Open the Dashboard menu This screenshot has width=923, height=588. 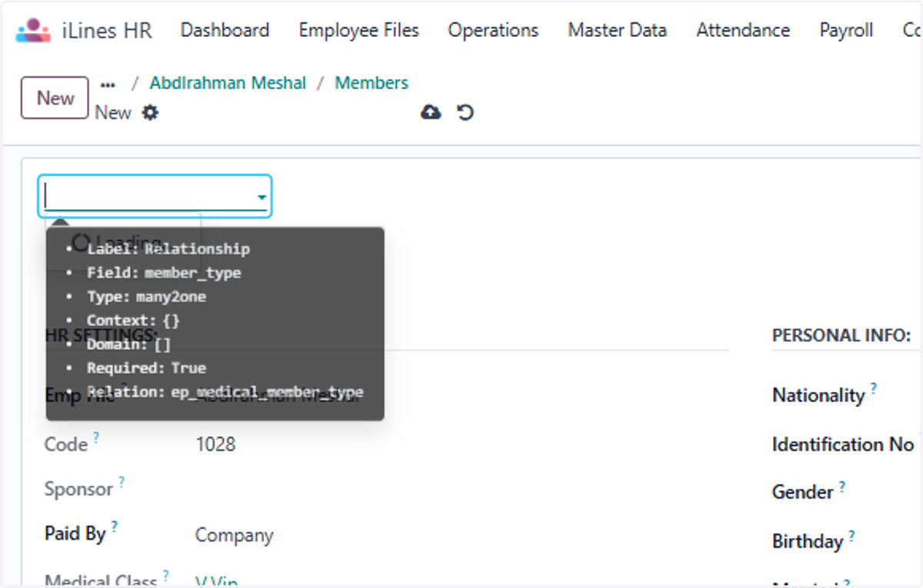[225, 30]
